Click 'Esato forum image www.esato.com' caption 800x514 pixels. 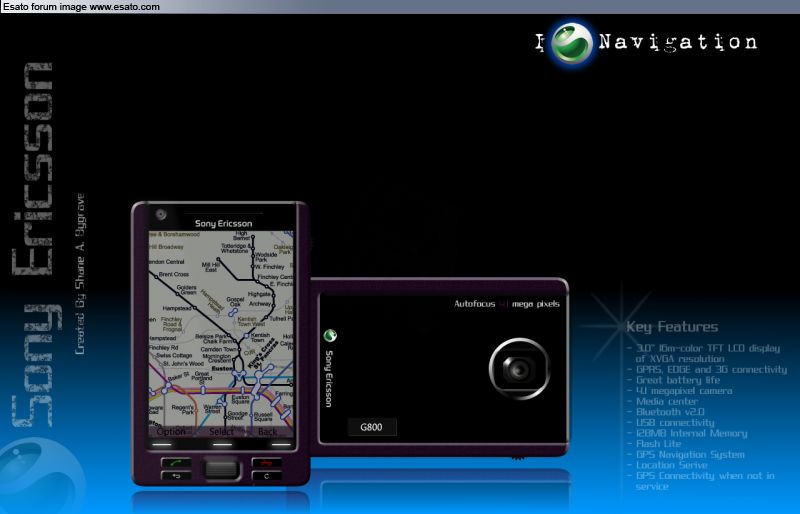pos(82,7)
